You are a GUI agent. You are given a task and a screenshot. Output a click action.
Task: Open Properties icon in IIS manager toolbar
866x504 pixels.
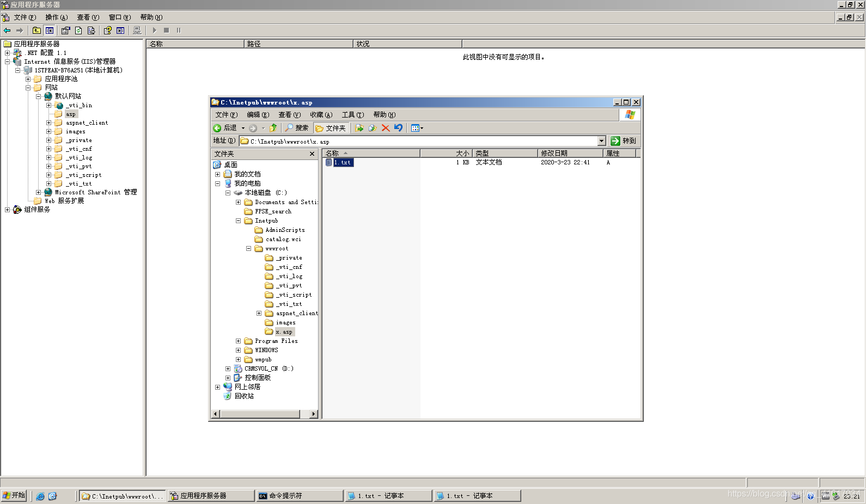(x=65, y=30)
